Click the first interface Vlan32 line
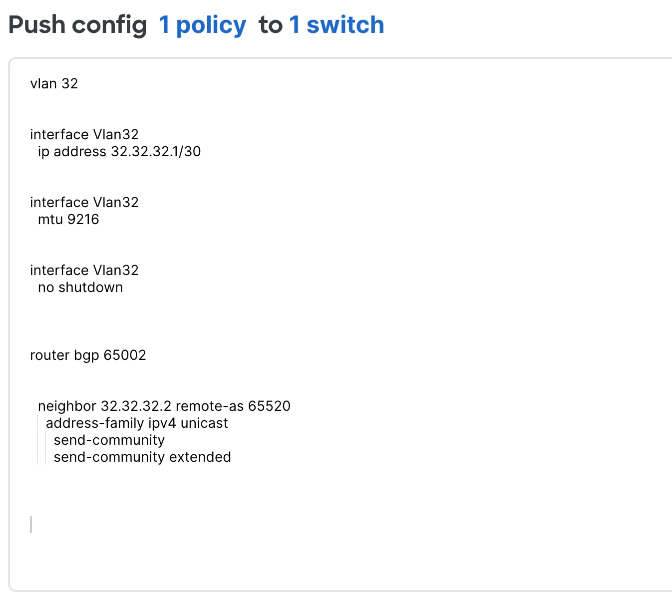 point(84,134)
